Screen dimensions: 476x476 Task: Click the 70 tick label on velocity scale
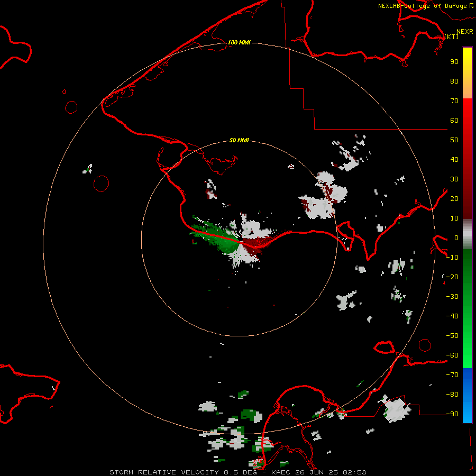pyautogui.click(x=454, y=101)
